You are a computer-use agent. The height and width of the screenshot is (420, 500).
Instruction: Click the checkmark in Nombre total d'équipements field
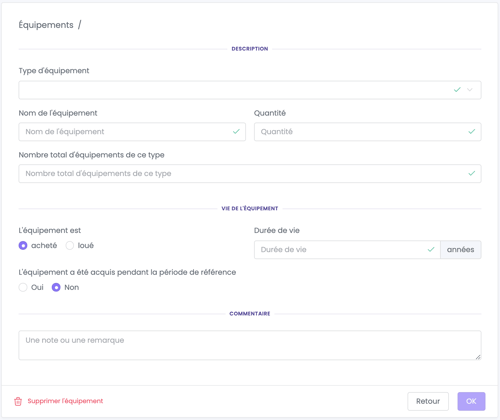[472, 173]
